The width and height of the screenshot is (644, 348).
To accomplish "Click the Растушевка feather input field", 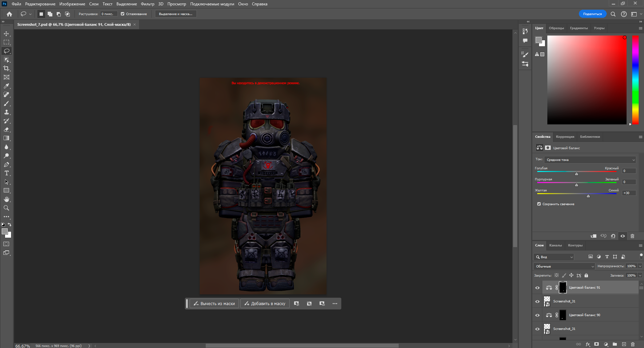I will [109, 14].
